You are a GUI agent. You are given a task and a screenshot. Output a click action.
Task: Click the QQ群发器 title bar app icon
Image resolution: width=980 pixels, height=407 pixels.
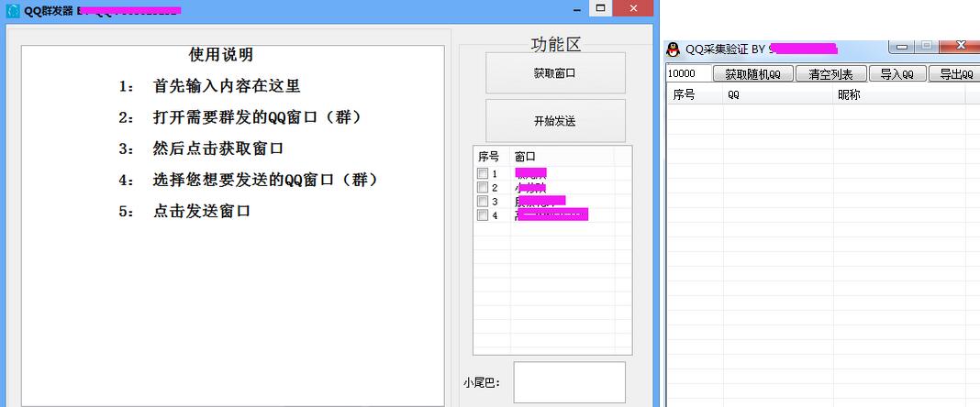pyautogui.click(x=13, y=10)
